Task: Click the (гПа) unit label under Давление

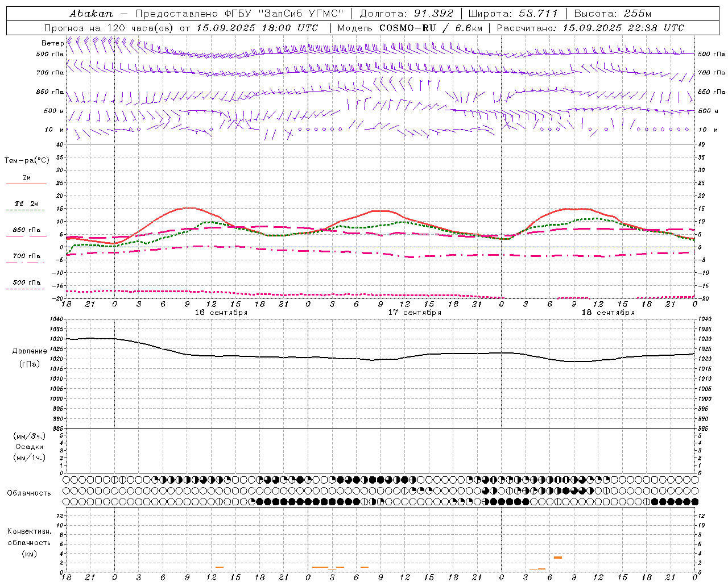Action: [x=30, y=364]
